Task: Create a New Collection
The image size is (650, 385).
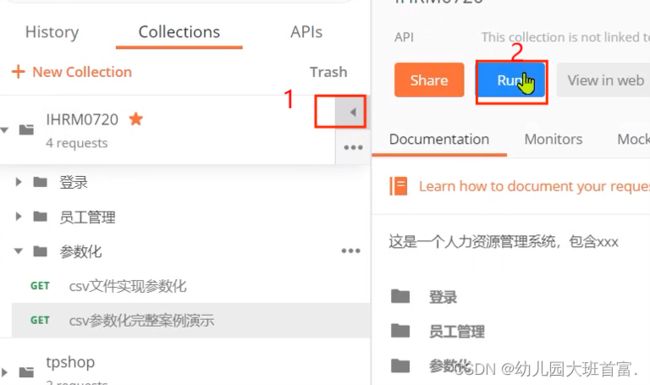Action: pos(72,72)
